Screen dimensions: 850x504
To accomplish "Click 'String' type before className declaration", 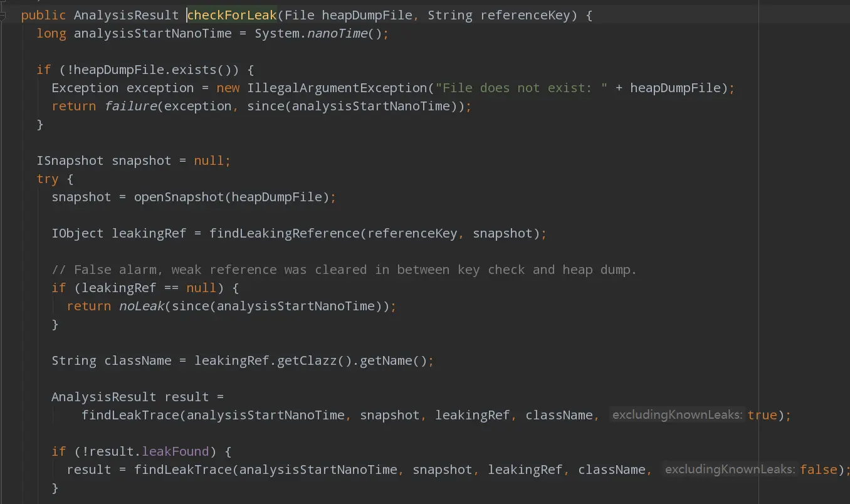I will (x=74, y=360).
